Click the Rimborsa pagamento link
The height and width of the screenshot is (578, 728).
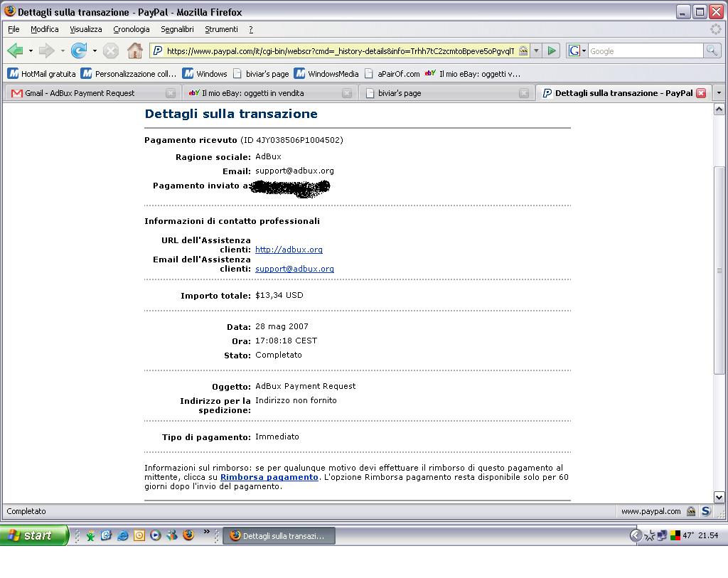click(269, 477)
